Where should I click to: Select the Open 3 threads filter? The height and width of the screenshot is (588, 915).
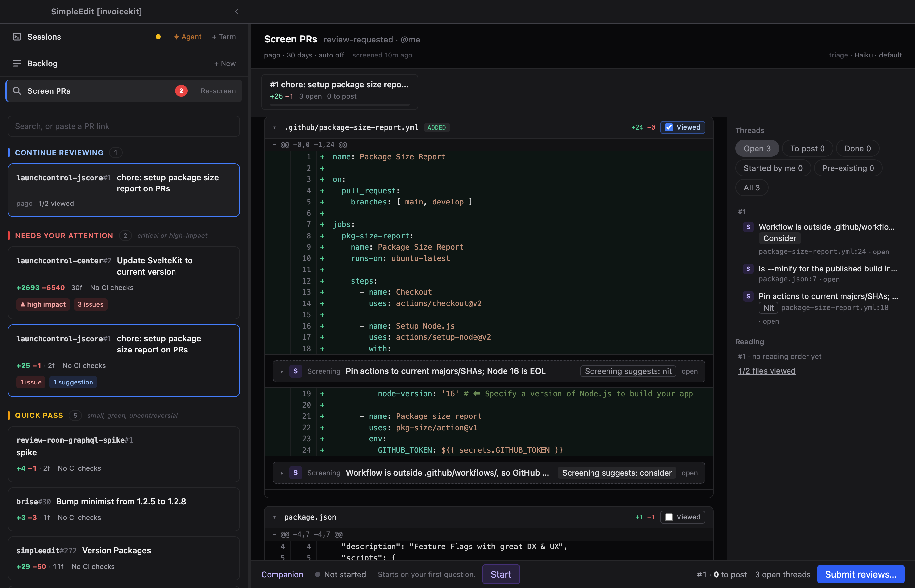click(757, 149)
